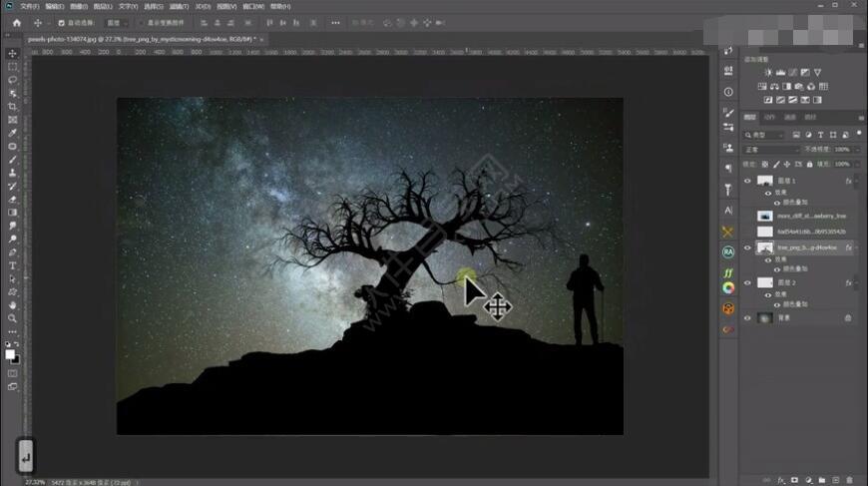
Task: Select the Lasso tool
Action: [12, 80]
